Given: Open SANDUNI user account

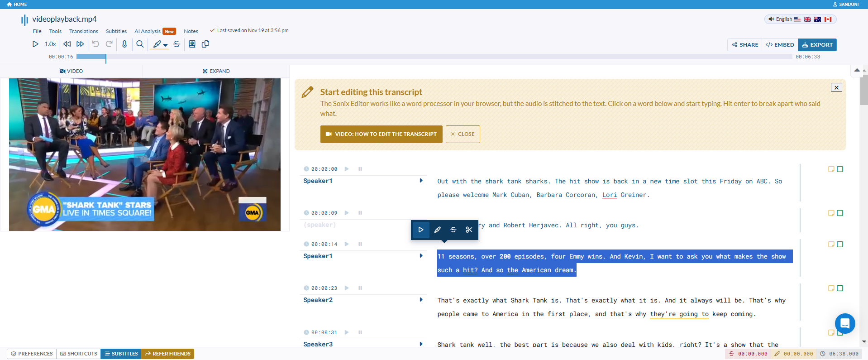Looking at the screenshot, I should [846, 4].
